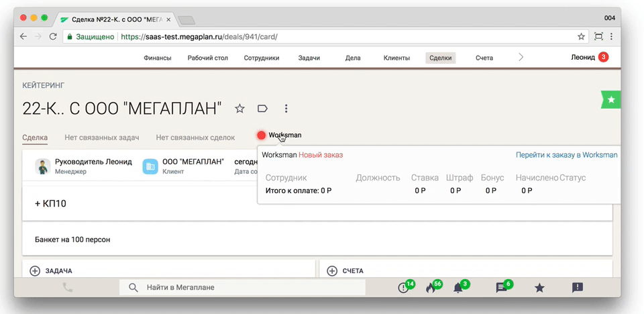Click the + КП10 row

[317, 203]
